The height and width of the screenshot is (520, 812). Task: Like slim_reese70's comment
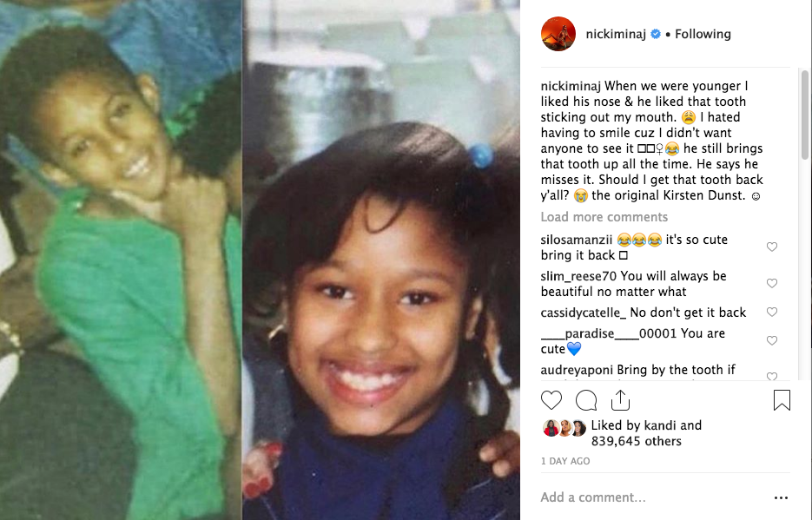pos(771,283)
